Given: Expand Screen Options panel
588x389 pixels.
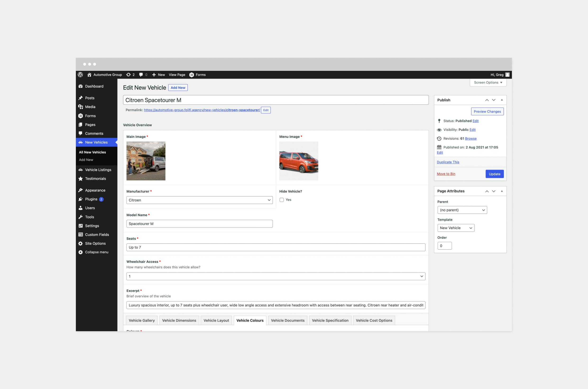Looking at the screenshot, I should click(488, 83).
